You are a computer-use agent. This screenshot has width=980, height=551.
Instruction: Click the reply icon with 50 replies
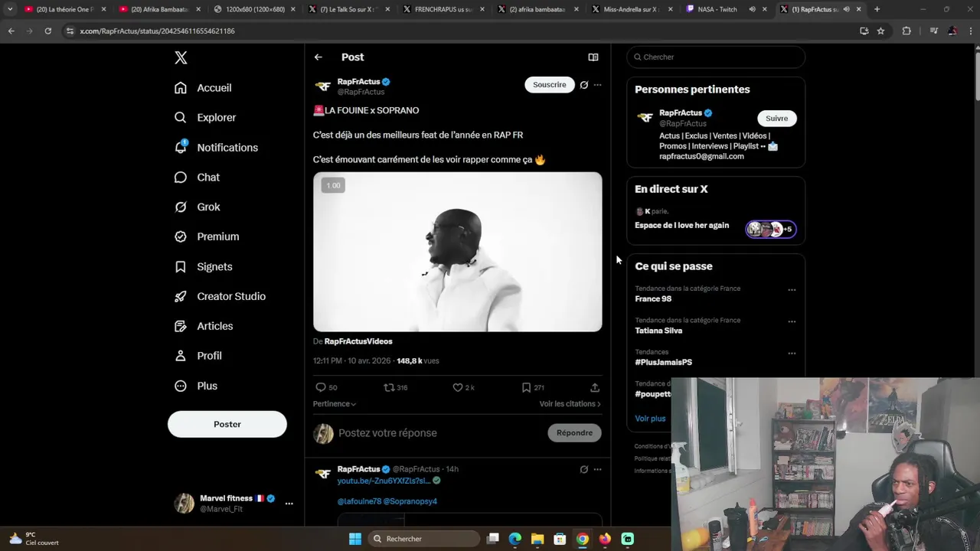point(326,388)
